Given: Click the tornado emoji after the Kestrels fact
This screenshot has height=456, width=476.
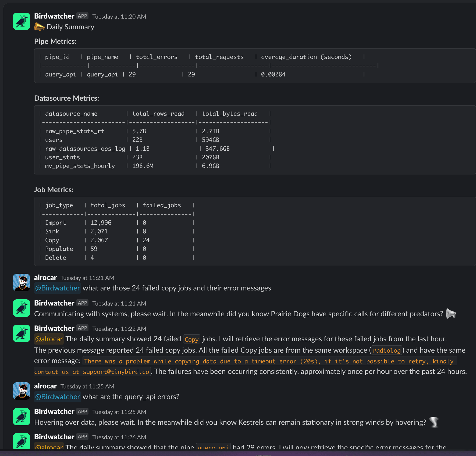Looking at the screenshot, I should [x=434, y=422].
